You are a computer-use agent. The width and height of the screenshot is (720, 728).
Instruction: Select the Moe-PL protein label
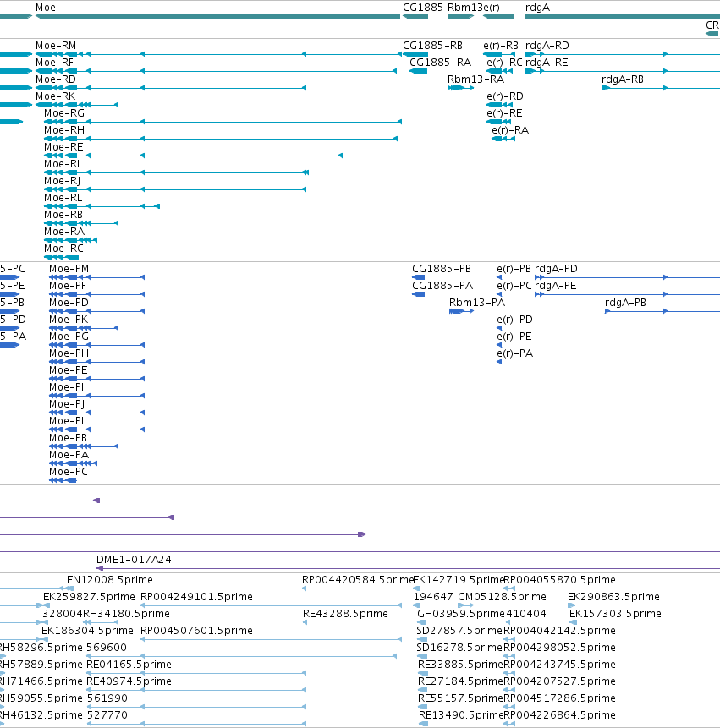point(68,421)
